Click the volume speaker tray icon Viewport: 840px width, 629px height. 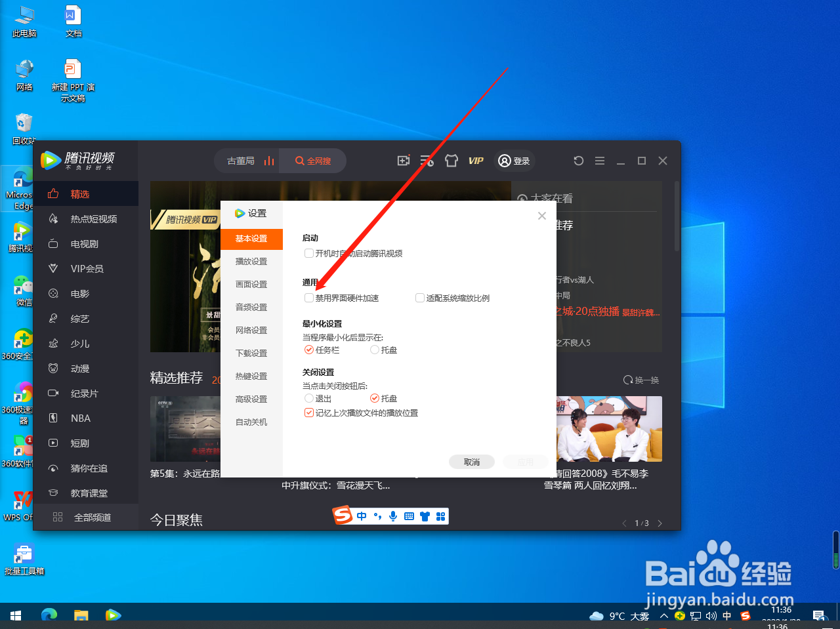click(711, 616)
